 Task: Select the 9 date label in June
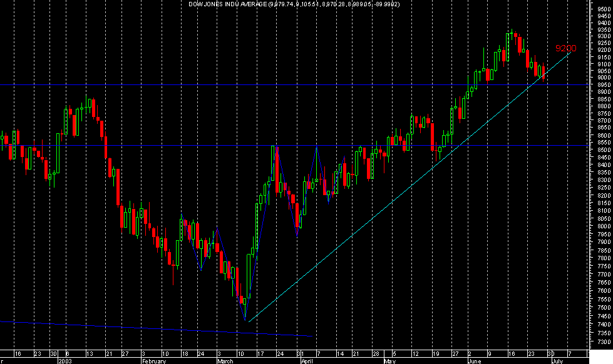489,354
